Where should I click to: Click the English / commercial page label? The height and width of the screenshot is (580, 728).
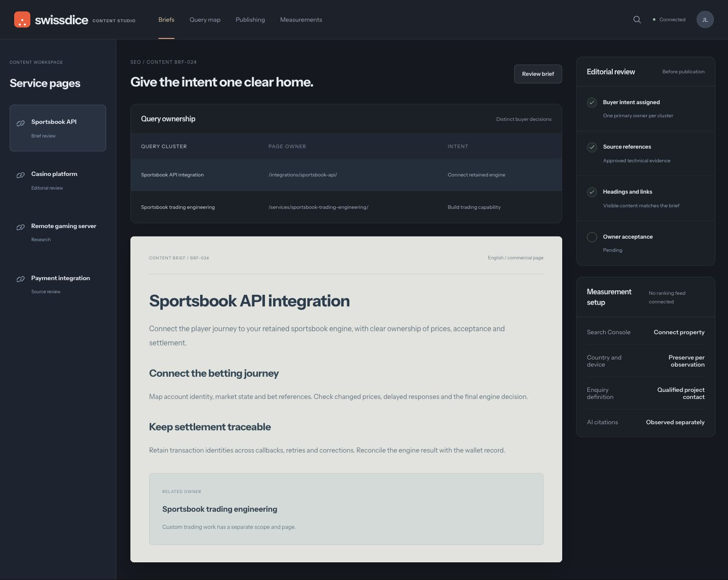click(x=516, y=258)
